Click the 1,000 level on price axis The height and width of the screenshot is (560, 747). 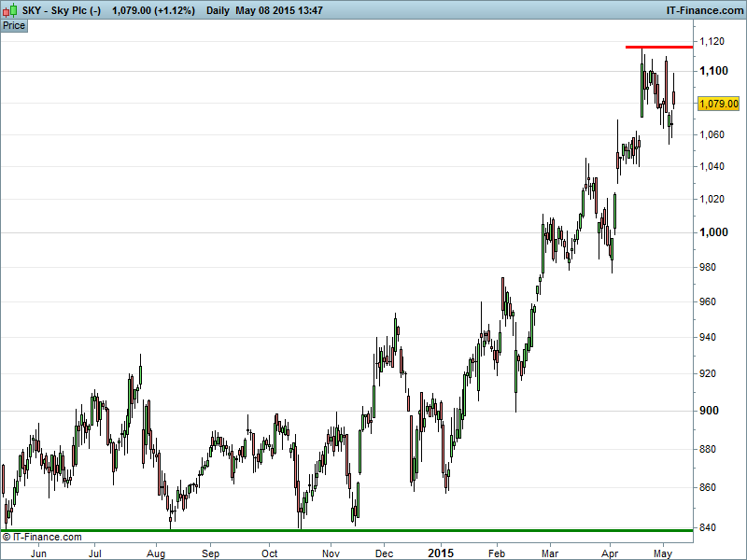(713, 231)
